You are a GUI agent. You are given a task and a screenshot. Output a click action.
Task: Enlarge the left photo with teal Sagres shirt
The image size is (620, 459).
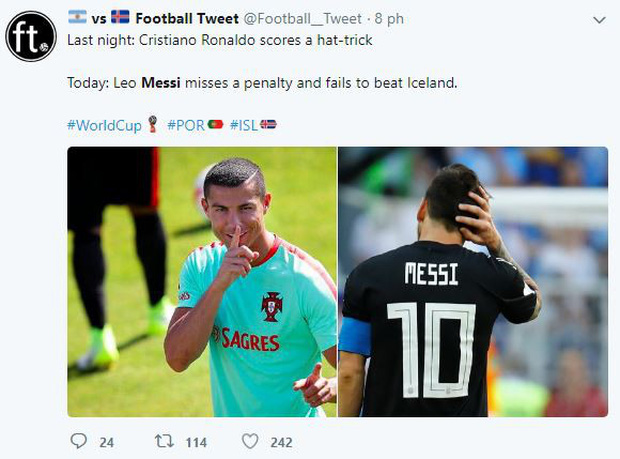pyautogui.click(x=202, y=282)
